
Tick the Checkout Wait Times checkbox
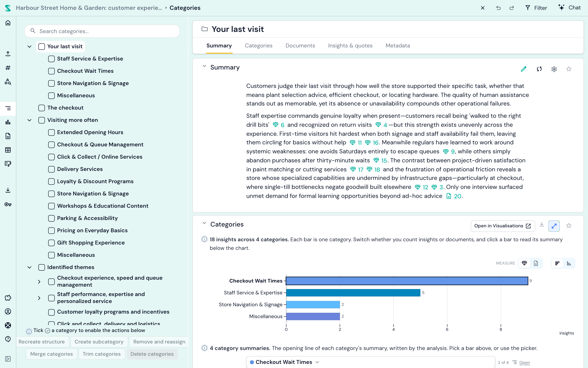click(x=51, y=71)
